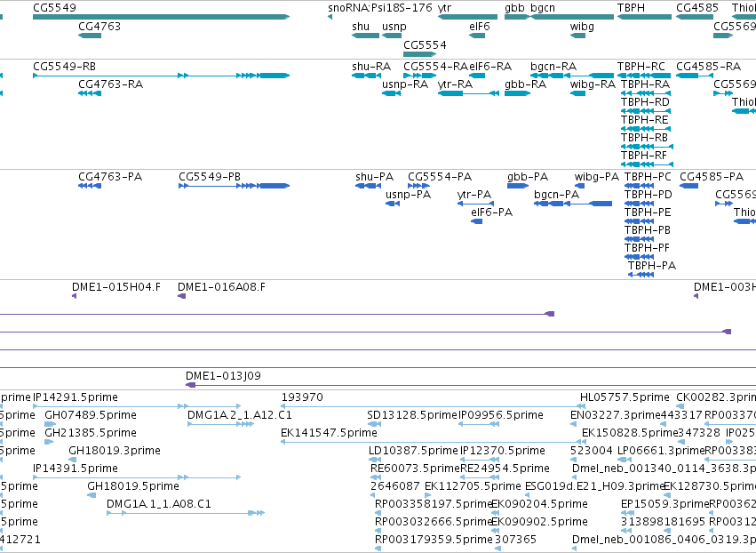Select the shu gene label
The height and width of the screenshot is (553, 756).
(361, 26)
